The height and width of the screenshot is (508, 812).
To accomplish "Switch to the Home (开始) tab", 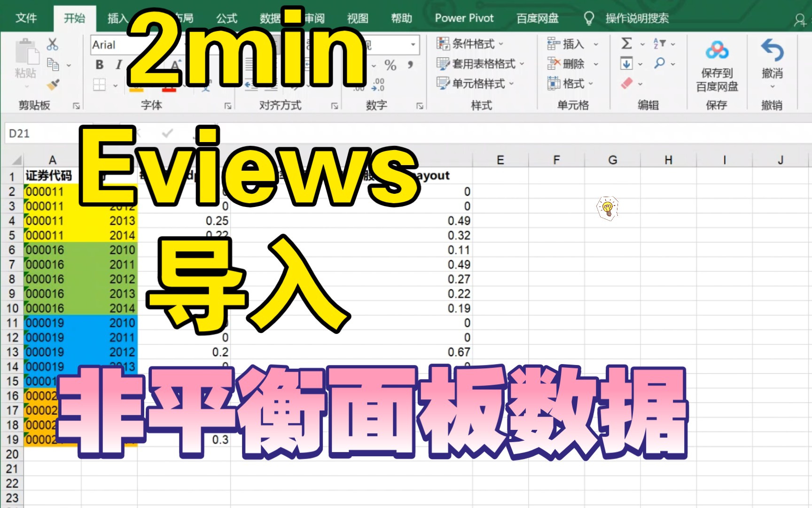I will (75, 18).
